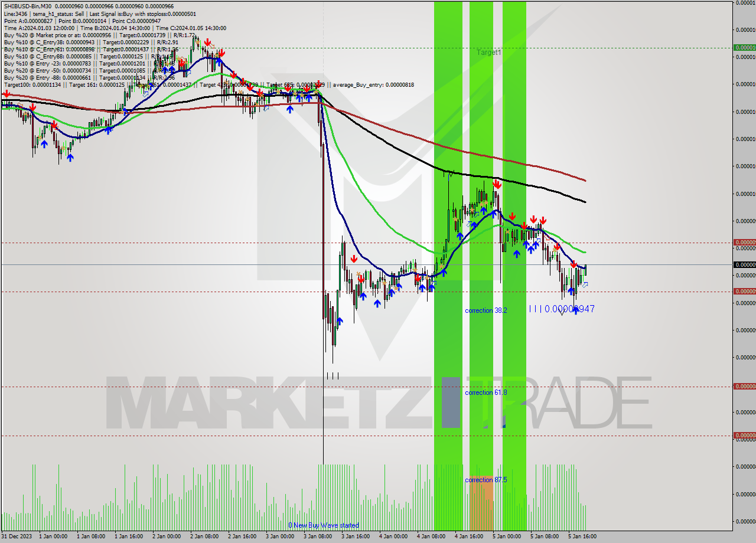The image size is (756, 543).
Task: Click the orange segment in the middle green band
Action: (481, 503)
